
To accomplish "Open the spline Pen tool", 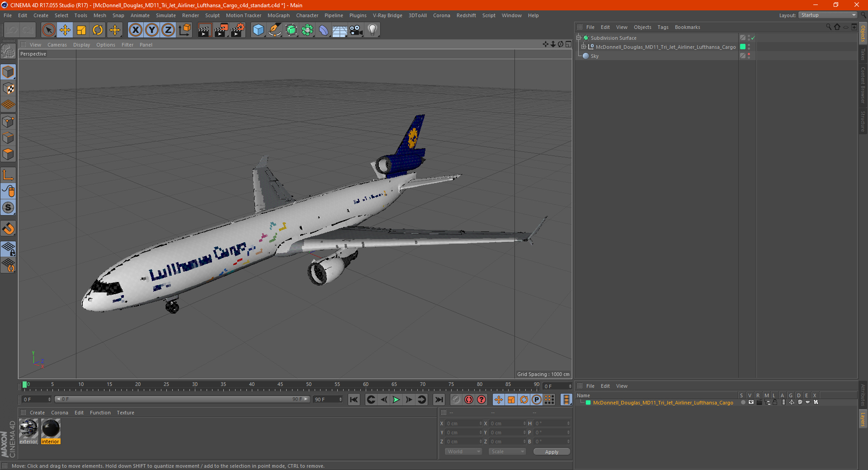I will click(x=274, y=30).
